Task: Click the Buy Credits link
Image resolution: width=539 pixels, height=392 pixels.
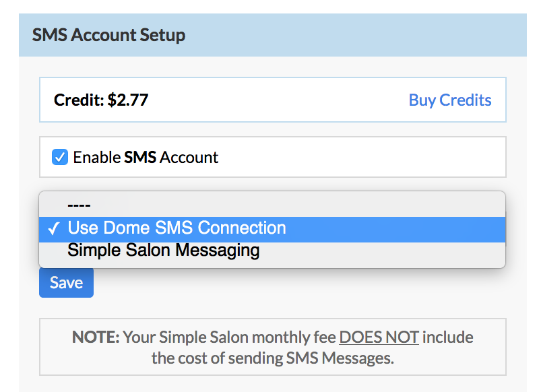Action: [x=449, y=100]
